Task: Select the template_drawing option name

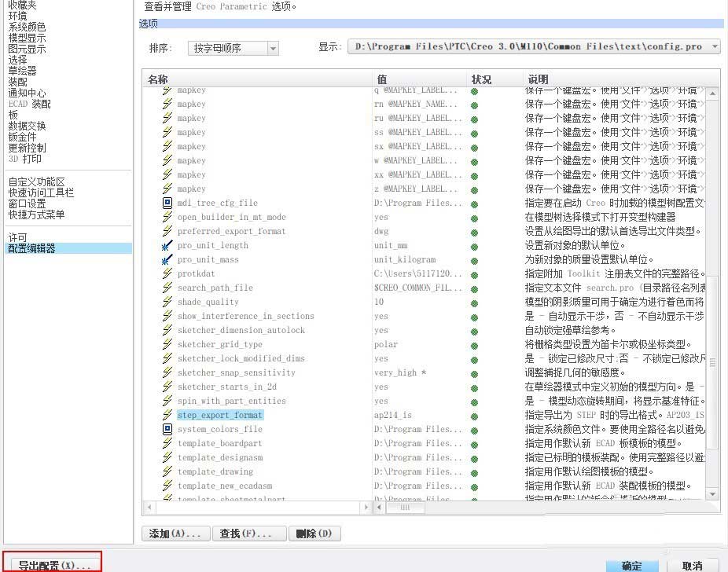Action: (215, 471)
